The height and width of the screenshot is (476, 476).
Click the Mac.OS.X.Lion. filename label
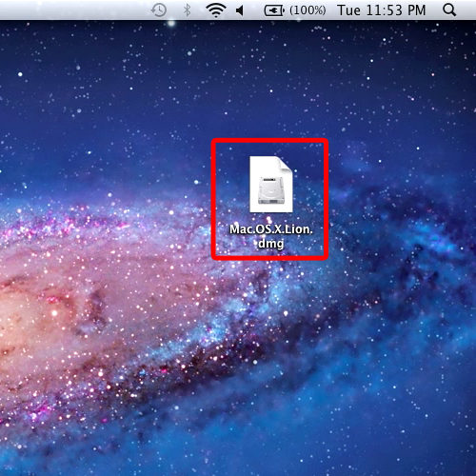(x=271, y=229)
